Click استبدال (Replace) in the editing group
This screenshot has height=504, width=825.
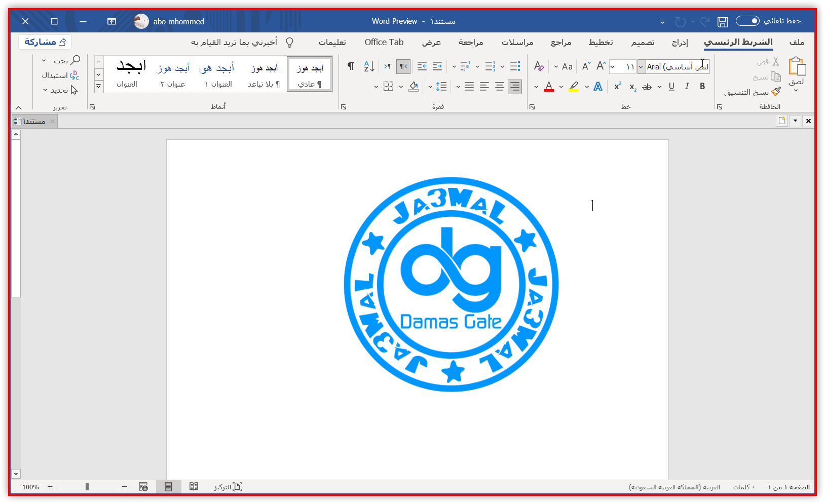coord(60,75)
